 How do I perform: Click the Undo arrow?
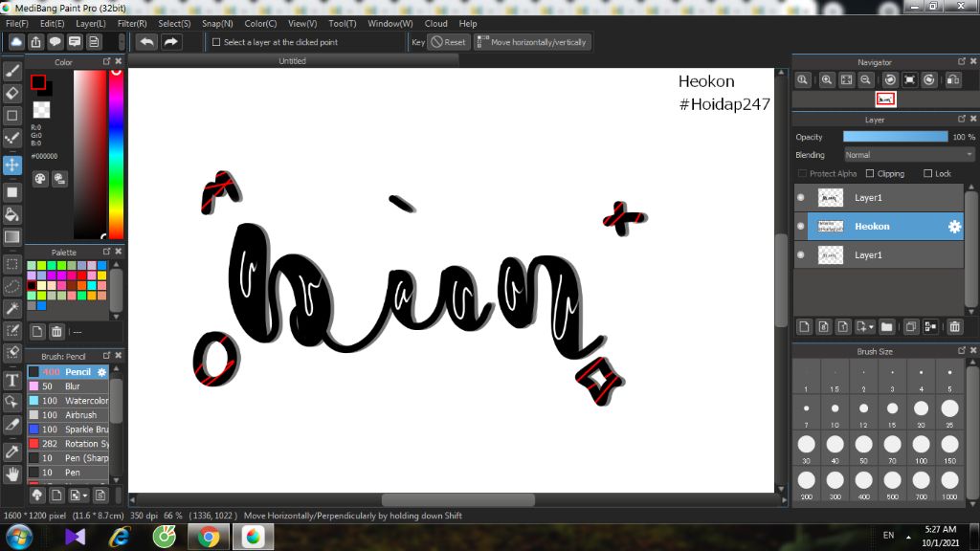[x=146, y=42]
